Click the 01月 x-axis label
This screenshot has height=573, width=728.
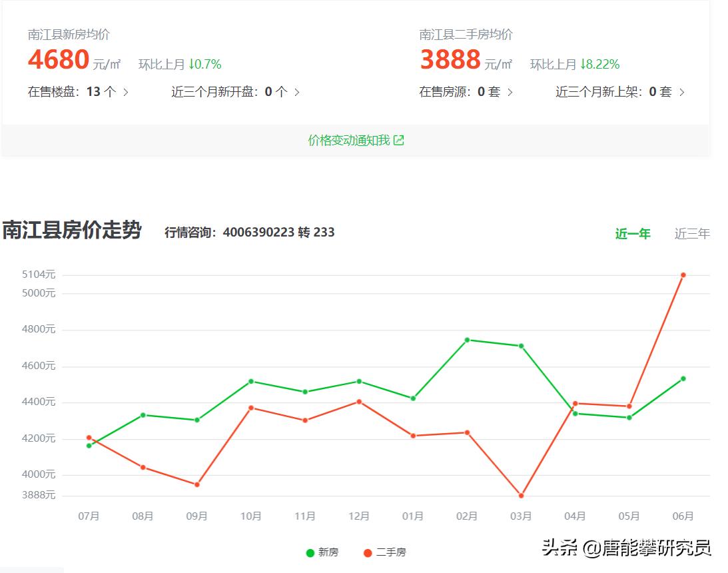(x=413, y=516)
